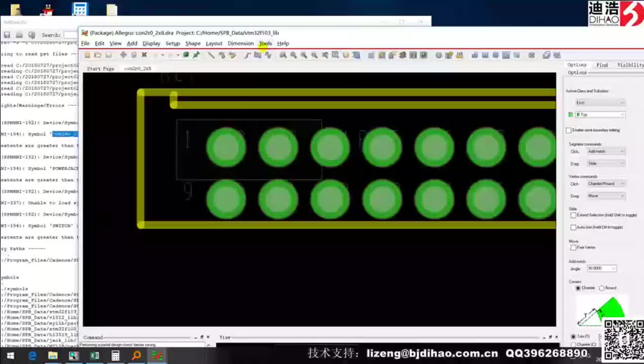Open the File menu

85,43
